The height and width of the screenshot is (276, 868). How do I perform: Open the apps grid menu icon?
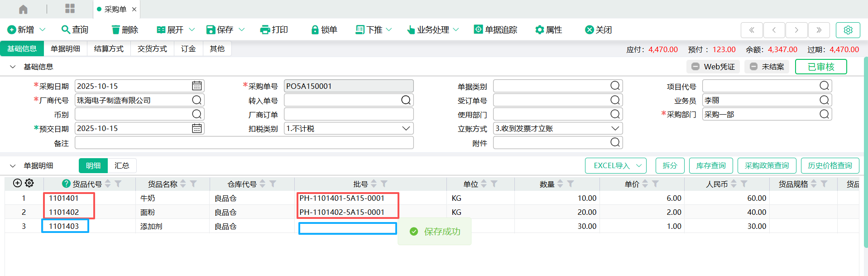(70, 9)
